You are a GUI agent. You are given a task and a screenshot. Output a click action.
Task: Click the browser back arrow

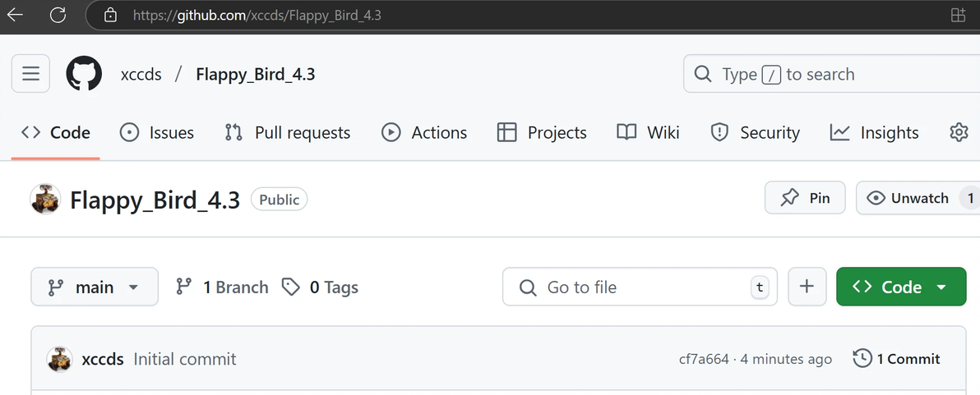coord(15,15)
